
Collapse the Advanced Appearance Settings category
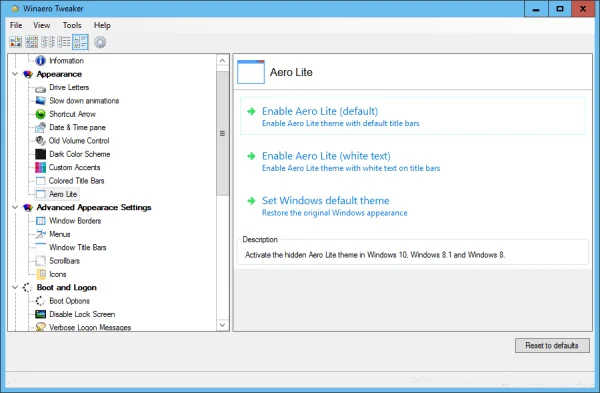[x=15, y=207]
